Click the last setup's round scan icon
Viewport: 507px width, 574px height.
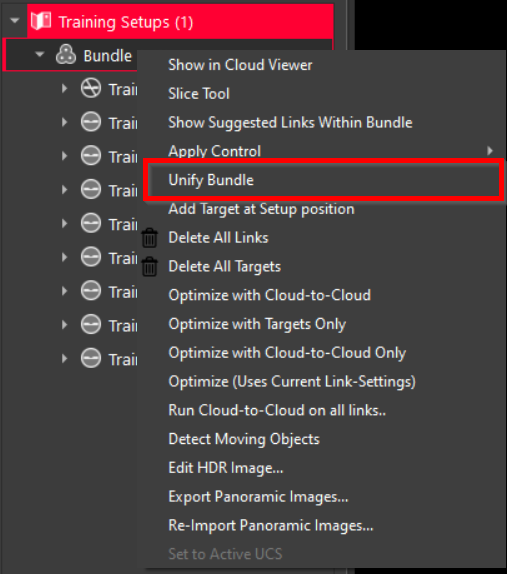91,358
